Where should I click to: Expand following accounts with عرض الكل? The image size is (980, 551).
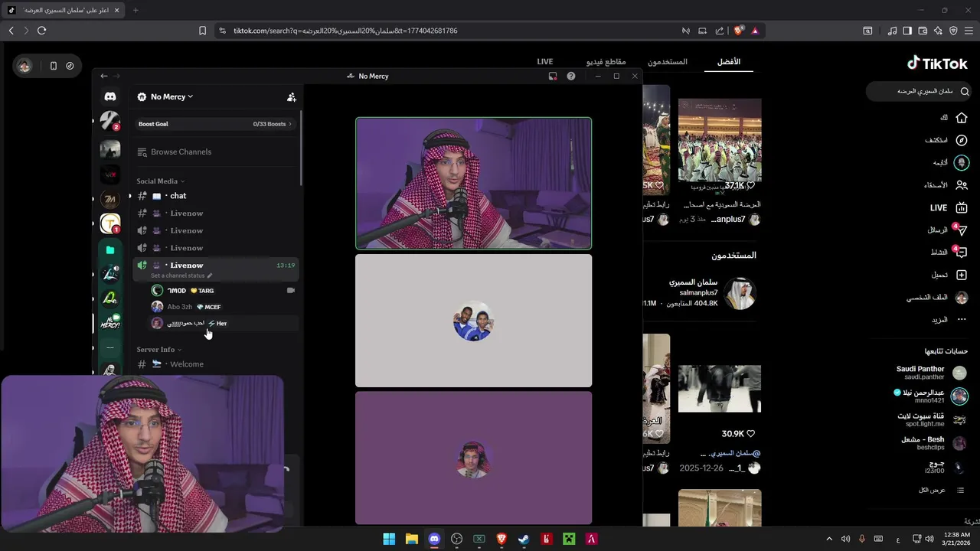(932, 490)
